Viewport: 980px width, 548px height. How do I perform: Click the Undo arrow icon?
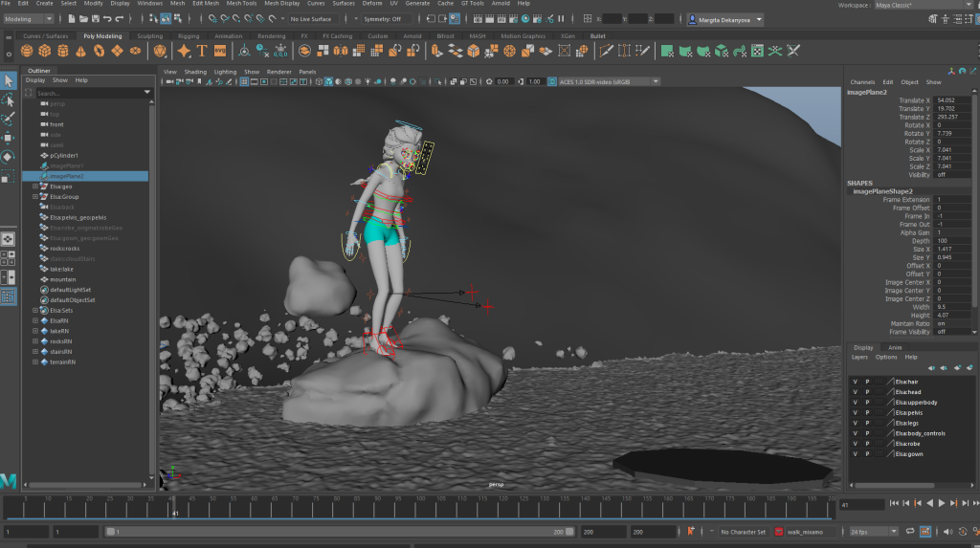(107, 19)
